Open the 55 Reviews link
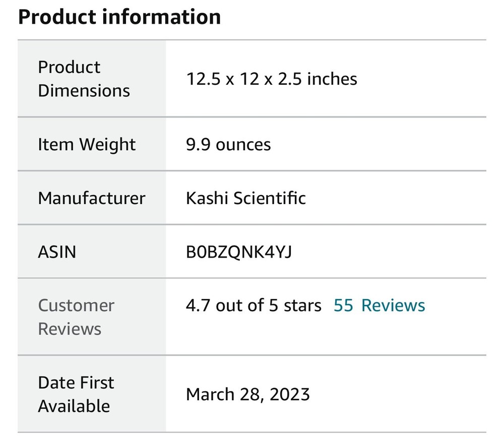The width and height of the screenshot is (504, 436). pos(379,305)
